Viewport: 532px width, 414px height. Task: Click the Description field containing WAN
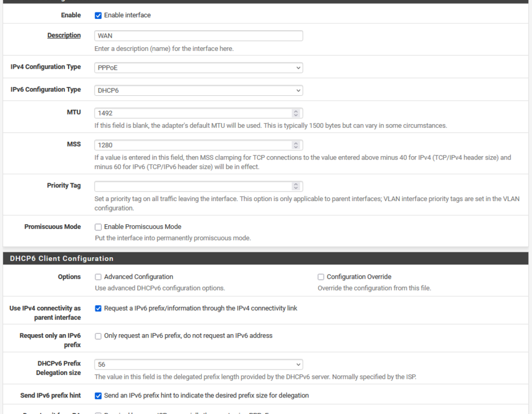[199, 35]
